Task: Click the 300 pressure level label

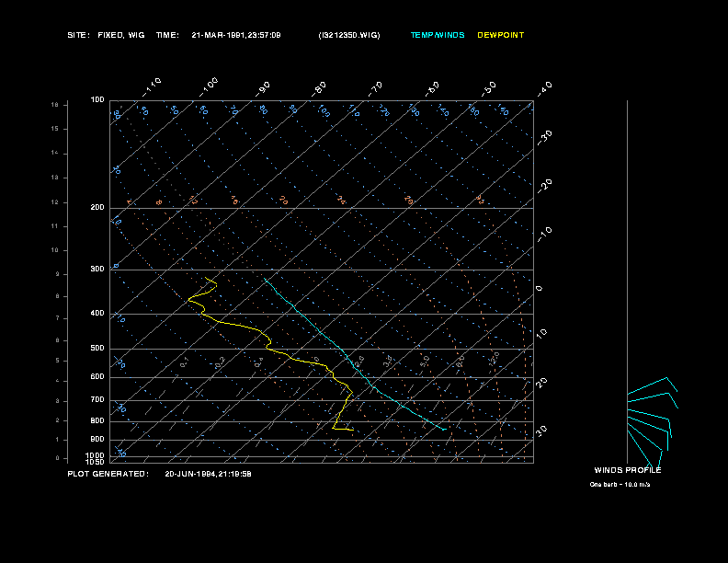Action: (97, 269)
